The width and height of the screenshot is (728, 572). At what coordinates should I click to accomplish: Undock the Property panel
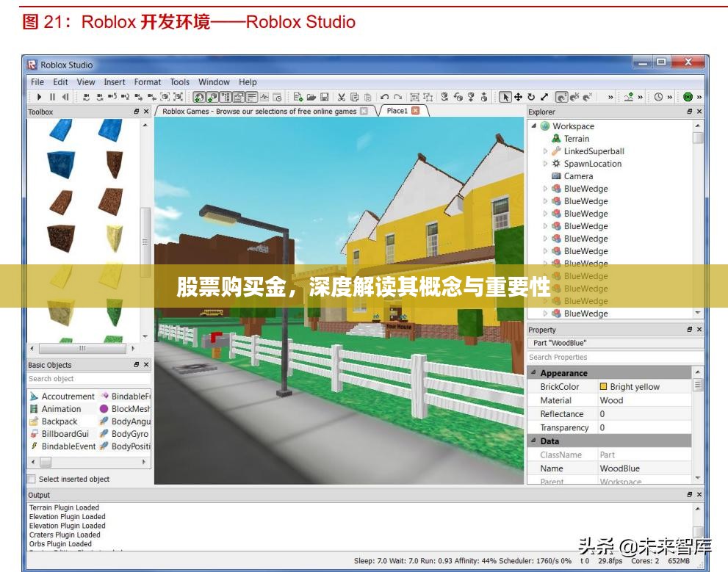(x=690, y=329)
